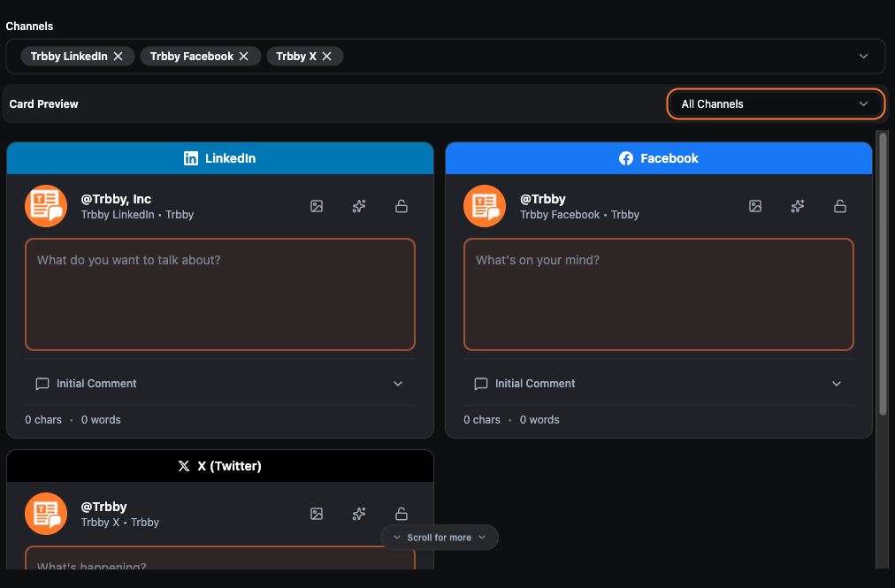This screenshot has width=895, height=588.
Task: Toggle the lock on the Facebook card
Action: click(839, 206)
